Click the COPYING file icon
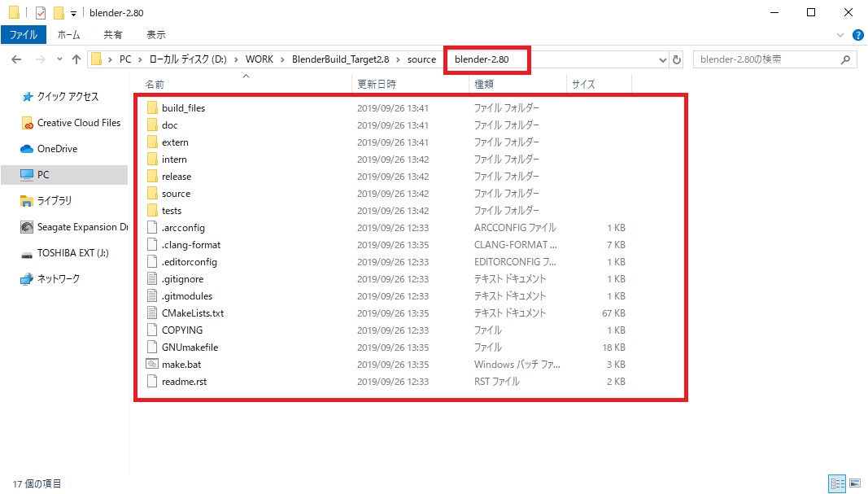Screen dimensions: 868x494 [152, 330]
